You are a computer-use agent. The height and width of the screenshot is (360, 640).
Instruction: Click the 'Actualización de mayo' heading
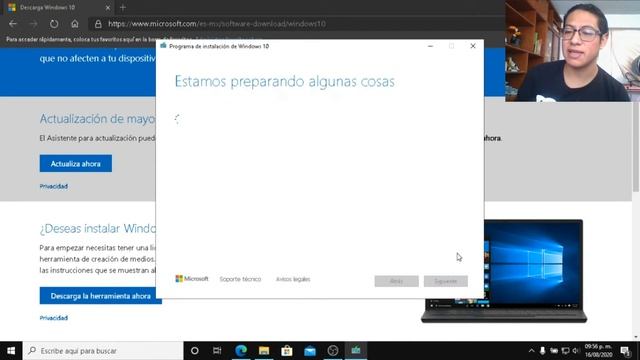coord(98,119)
